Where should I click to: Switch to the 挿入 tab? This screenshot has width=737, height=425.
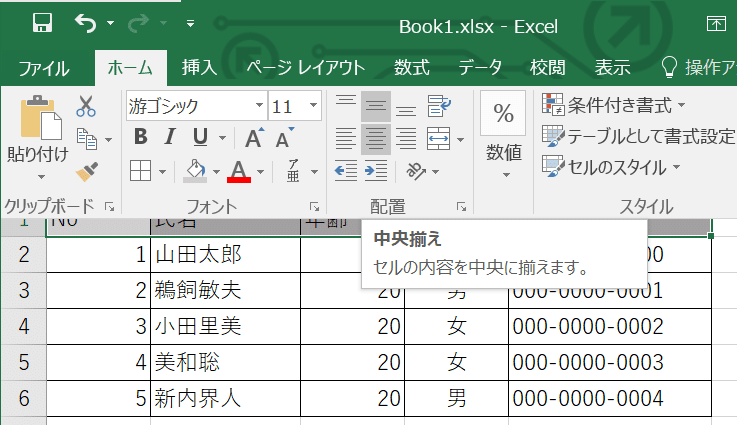pos(200,68)
